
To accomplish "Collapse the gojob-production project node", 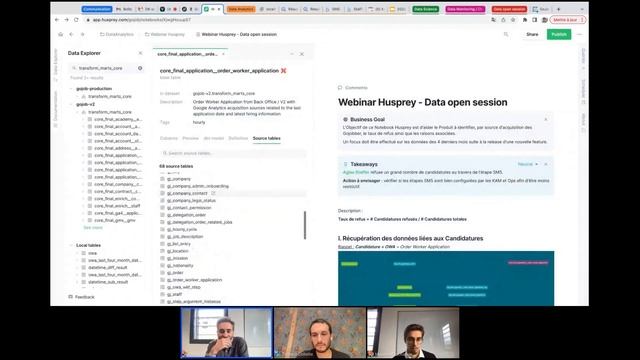I will pos(71,89).
